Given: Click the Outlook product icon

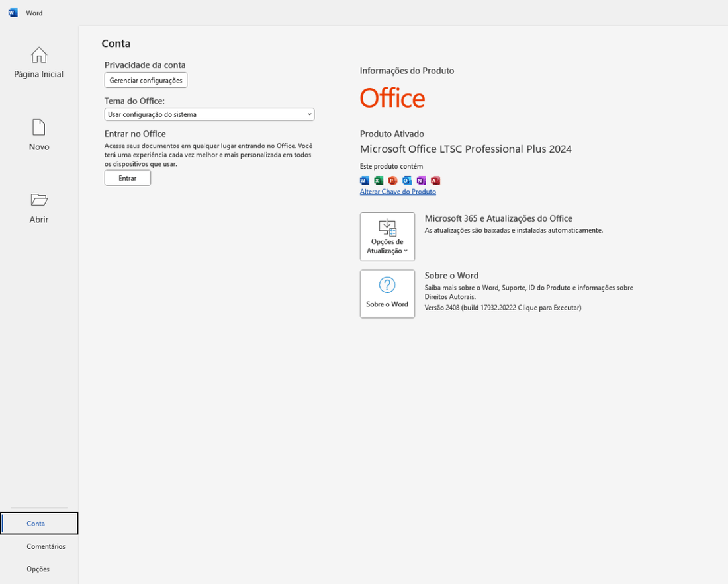Looking at the screenshot, I should tap(407, 181).
